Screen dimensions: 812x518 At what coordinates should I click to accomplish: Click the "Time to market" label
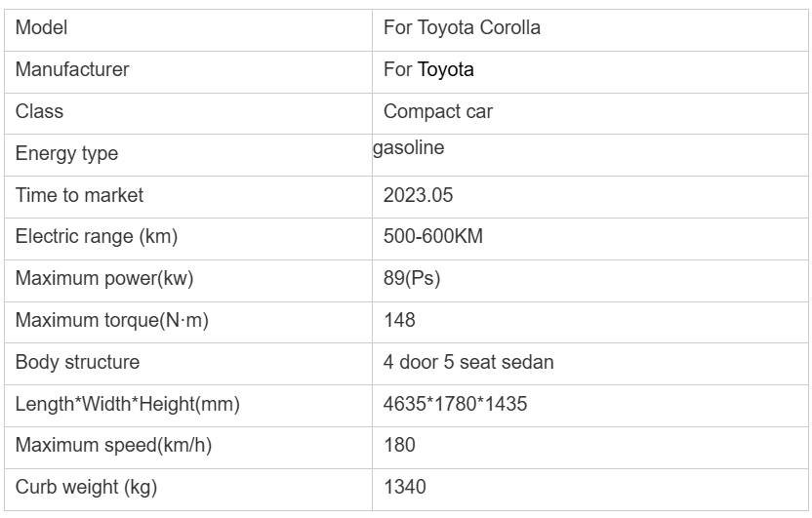(79, 196)
